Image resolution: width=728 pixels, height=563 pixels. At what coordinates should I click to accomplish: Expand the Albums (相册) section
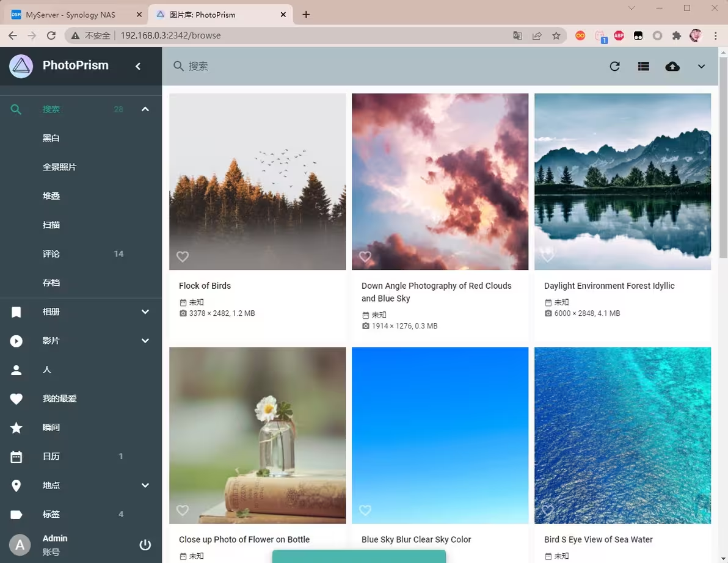[145, 311]
